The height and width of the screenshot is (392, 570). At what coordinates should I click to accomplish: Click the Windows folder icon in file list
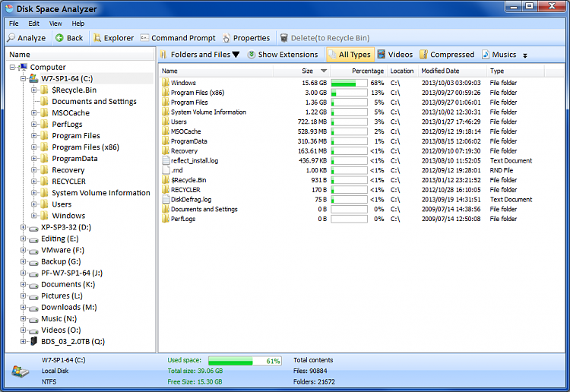[166, 83]
